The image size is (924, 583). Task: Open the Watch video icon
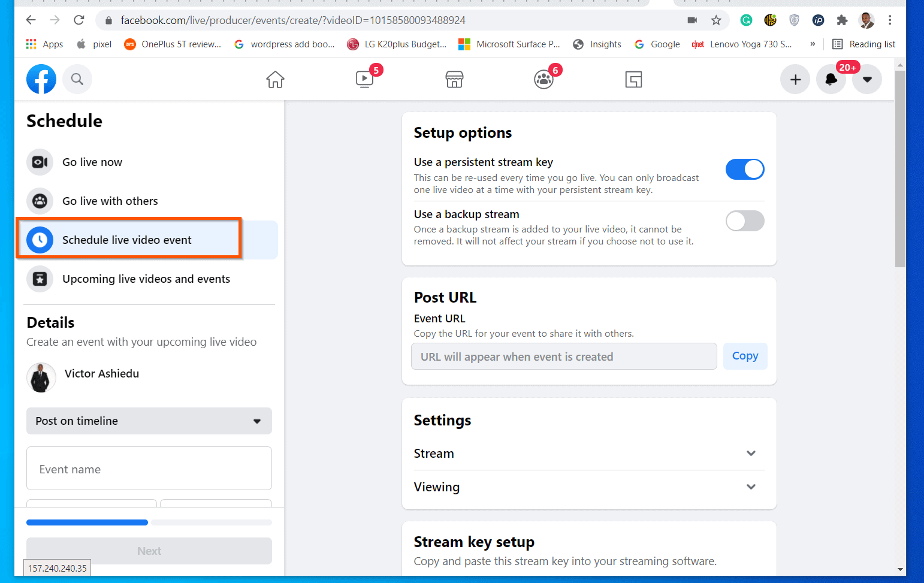coord(364,79)
